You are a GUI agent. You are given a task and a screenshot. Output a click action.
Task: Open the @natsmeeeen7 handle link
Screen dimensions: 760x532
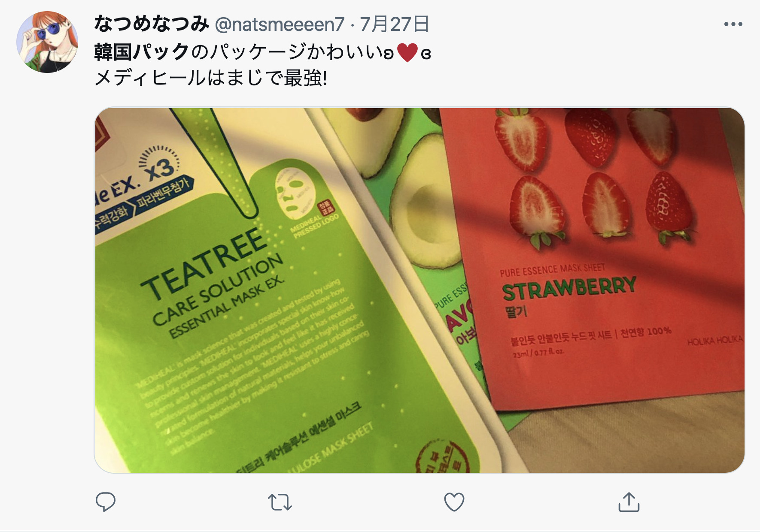(x=280, y=24)
